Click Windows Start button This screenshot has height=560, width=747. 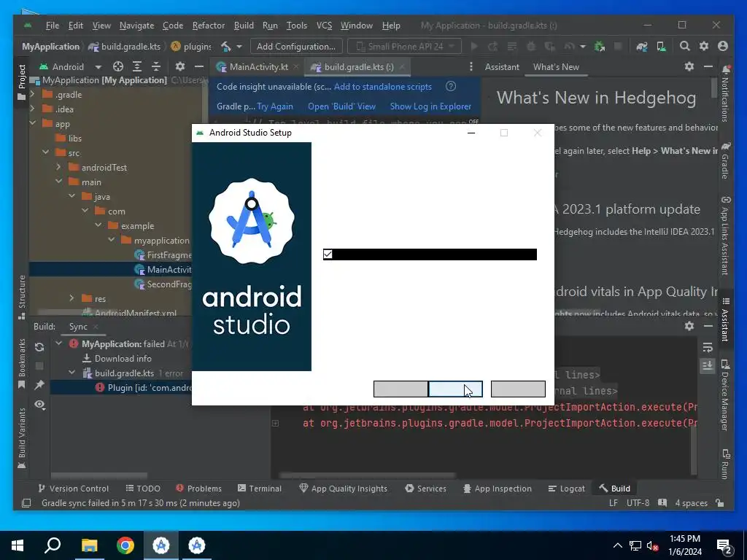tap(18, 545)
